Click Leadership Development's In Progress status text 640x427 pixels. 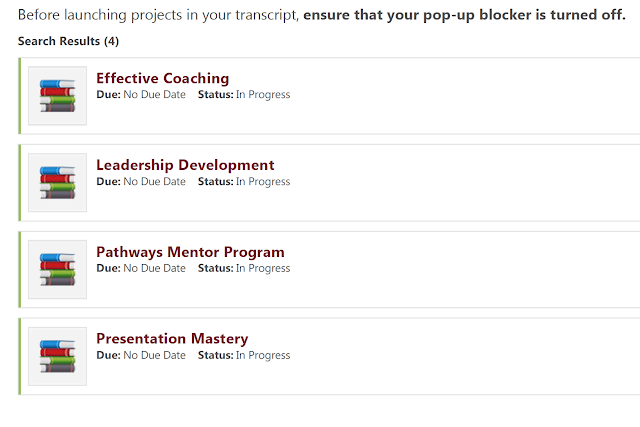(263, 182)
